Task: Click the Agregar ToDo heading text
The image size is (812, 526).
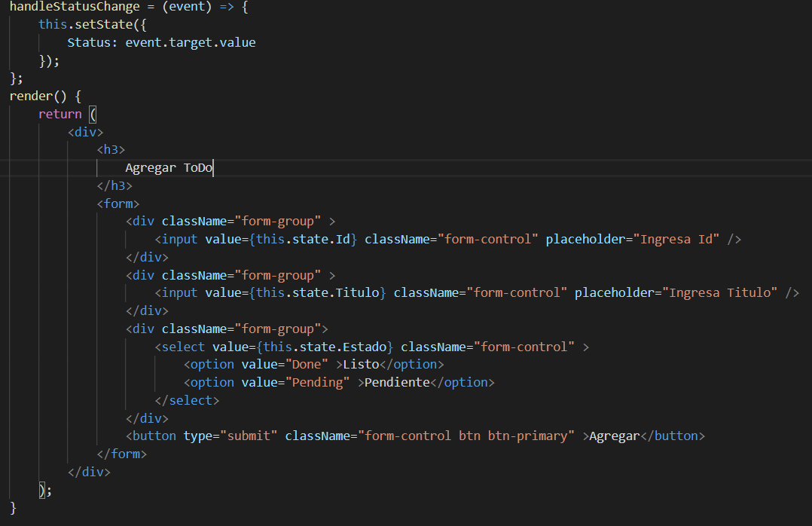Action: pos(169,168)
